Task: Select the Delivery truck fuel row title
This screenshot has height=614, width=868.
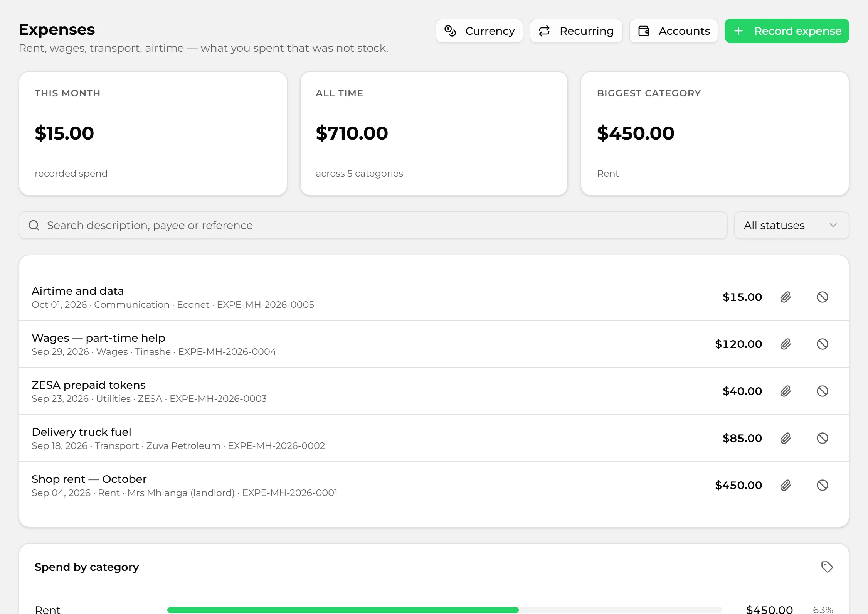Action: [81, 432]
